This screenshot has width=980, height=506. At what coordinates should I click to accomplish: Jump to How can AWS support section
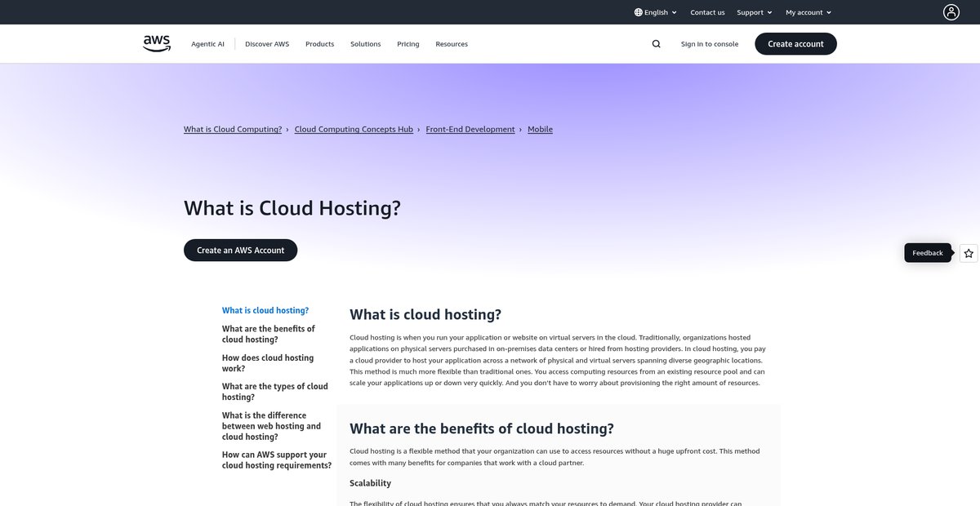[x=277, y=460]
